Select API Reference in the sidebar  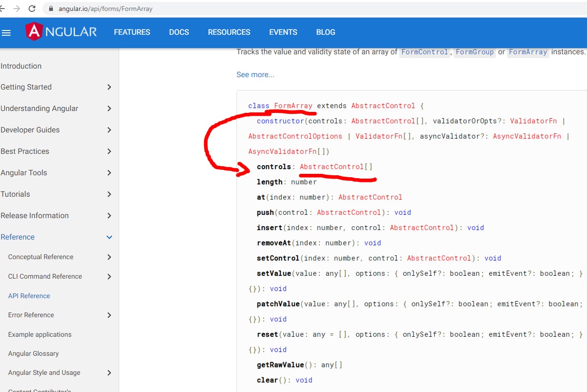click(29, 296)
